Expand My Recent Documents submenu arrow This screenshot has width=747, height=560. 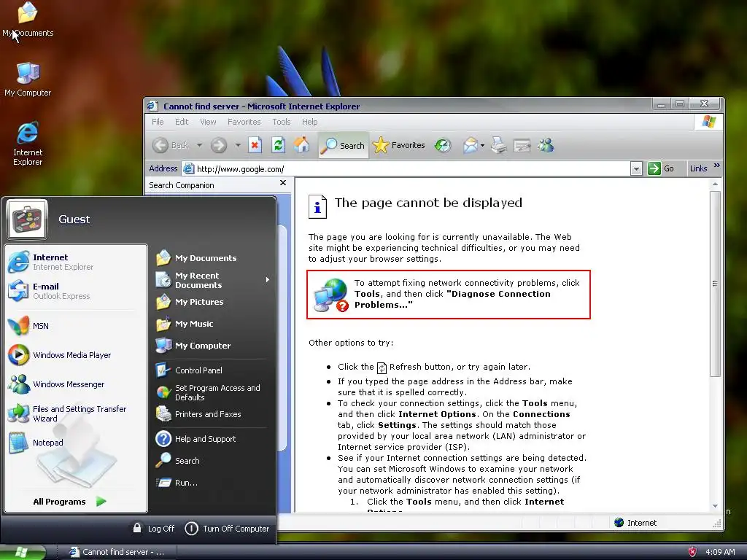[268, 280]
